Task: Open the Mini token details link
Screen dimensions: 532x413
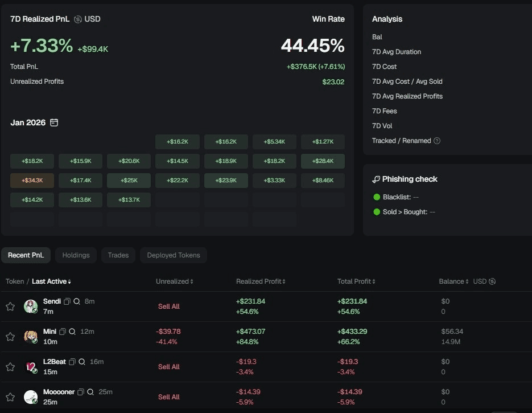Action: tap(50, 331)
